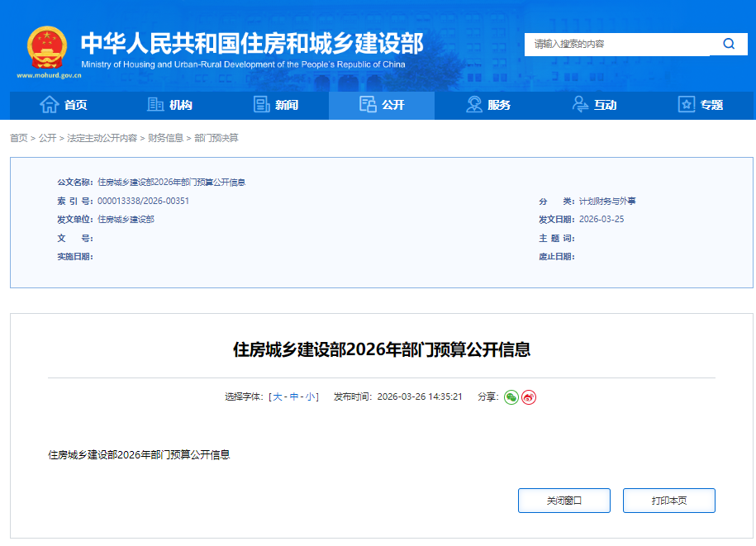756x546 pixels.
Task: Click the 机构 organization icon in navigation
Action: click(x=155, y=105)
